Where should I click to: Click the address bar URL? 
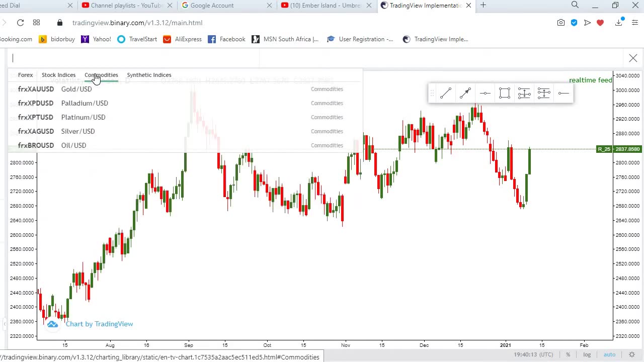[x=137, y=23]
